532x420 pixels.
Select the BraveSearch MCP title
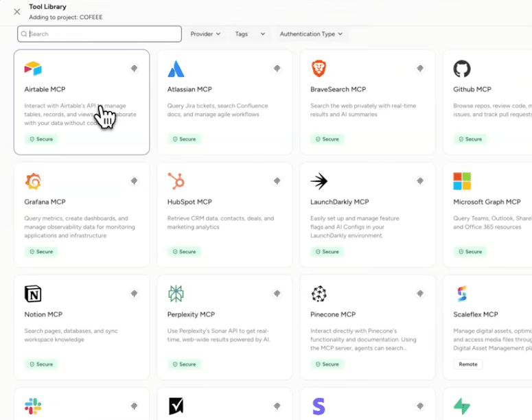(338, 89)
